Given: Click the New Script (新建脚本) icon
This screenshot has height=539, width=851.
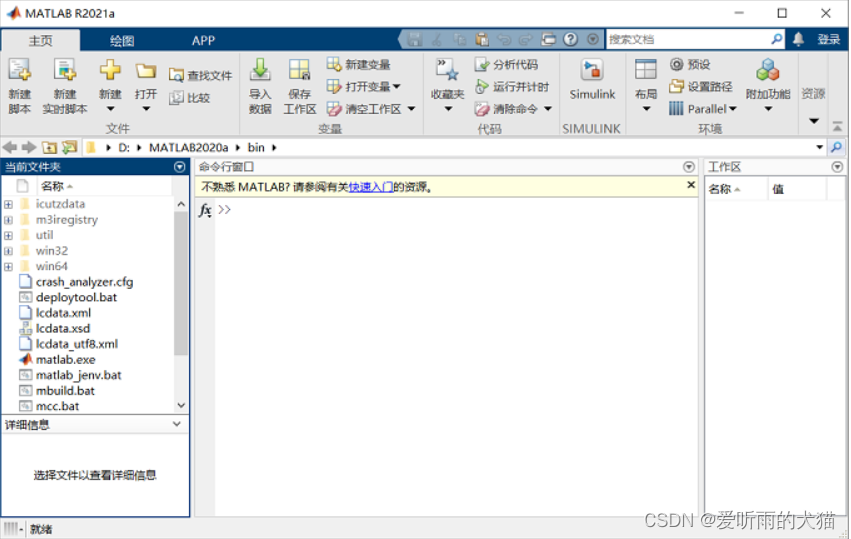Looking at the screenshot, I should click(20, 71).
